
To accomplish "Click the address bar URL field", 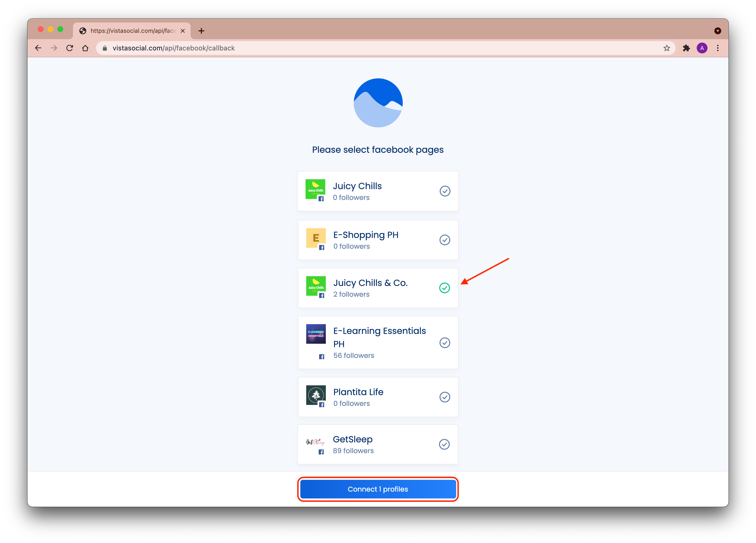I will [385, 48].
